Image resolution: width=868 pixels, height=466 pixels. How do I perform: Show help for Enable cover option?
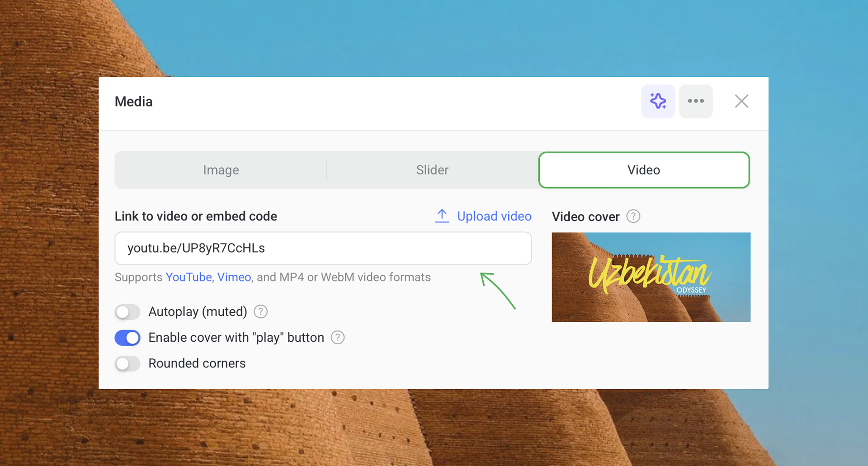click(337, 338)
